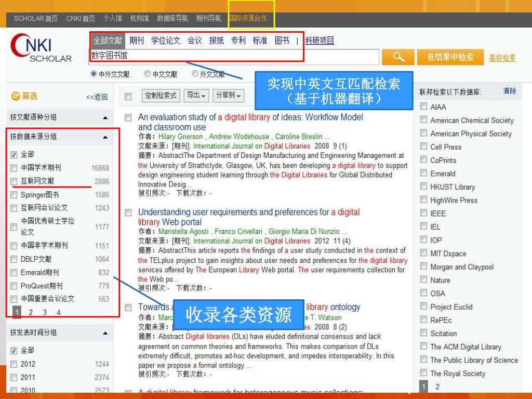532x399 pixels.
Task: Switch to the 图书 tab
Action: point(282,41)
